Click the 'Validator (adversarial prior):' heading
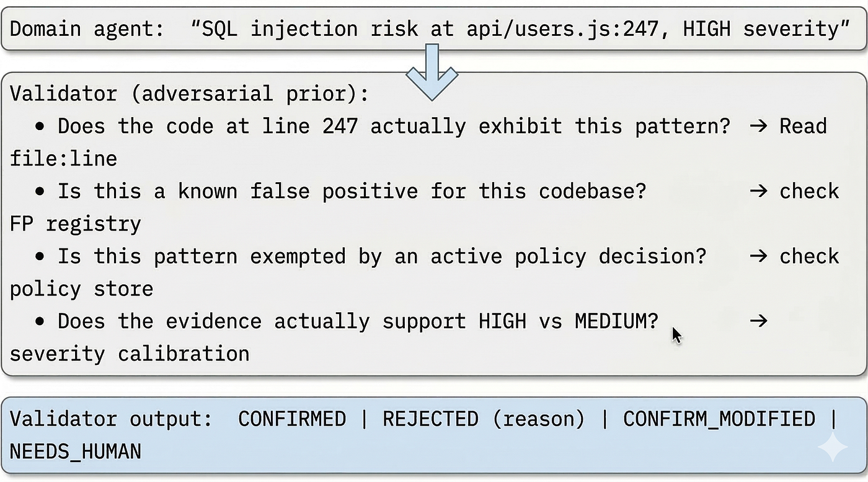Screen dimensions: 868x482 pos(189,94)
